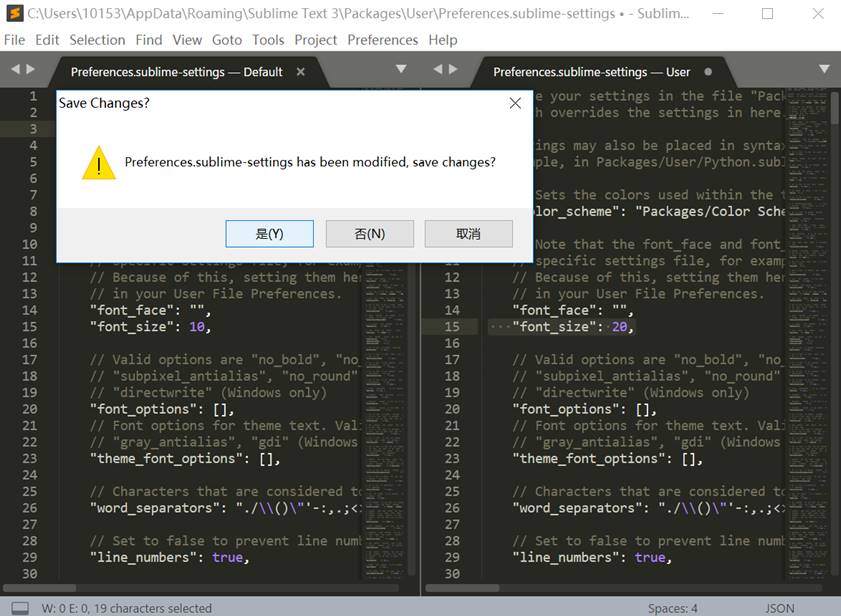Click "color_scheme" line in User pane
Image resolution: width=841 pixels, height=616 pixels.
coord(659,211)
